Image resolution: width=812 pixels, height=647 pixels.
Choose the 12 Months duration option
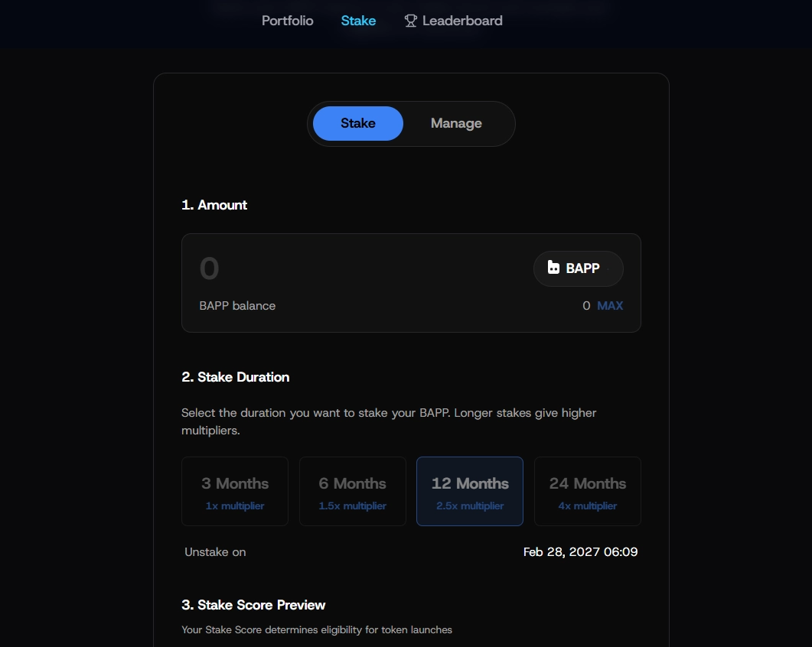point(470,491)
